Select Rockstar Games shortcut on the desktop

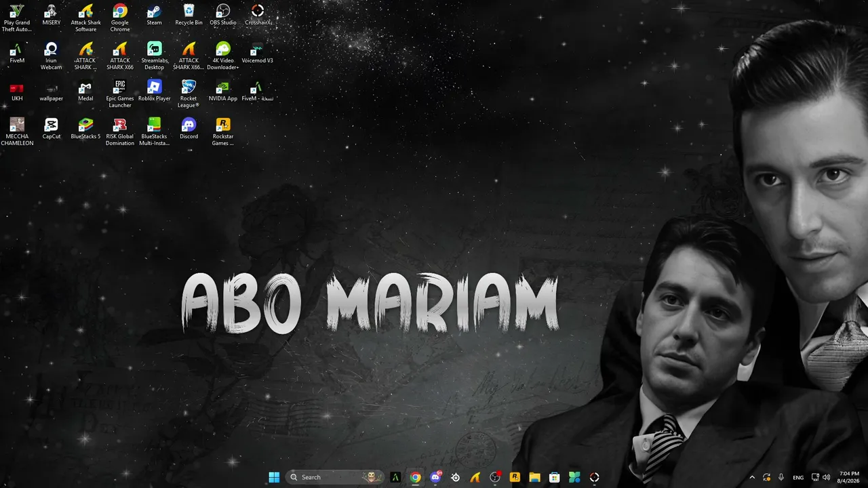click(223, 132)
